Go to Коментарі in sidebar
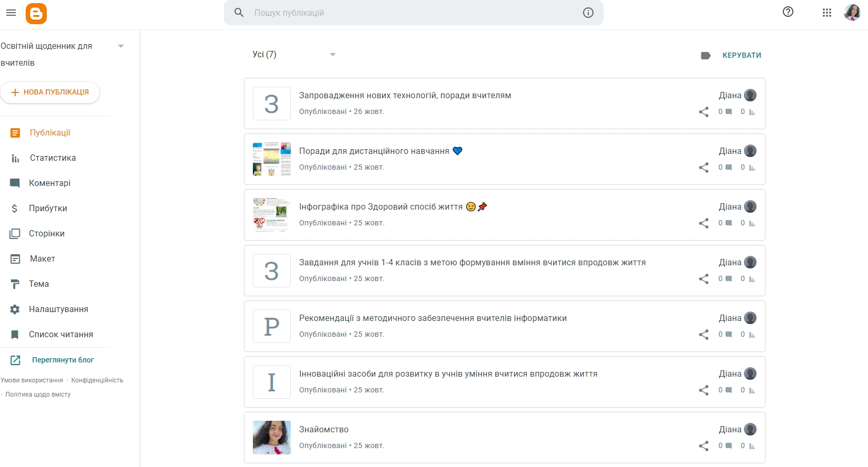868x467 pixels. (49, 183)
